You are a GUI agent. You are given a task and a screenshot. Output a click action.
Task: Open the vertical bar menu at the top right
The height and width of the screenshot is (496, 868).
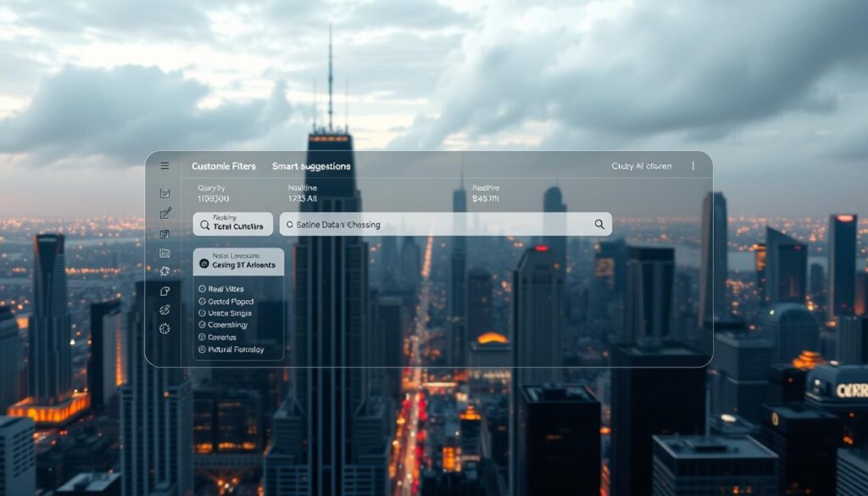coord(693,166)
